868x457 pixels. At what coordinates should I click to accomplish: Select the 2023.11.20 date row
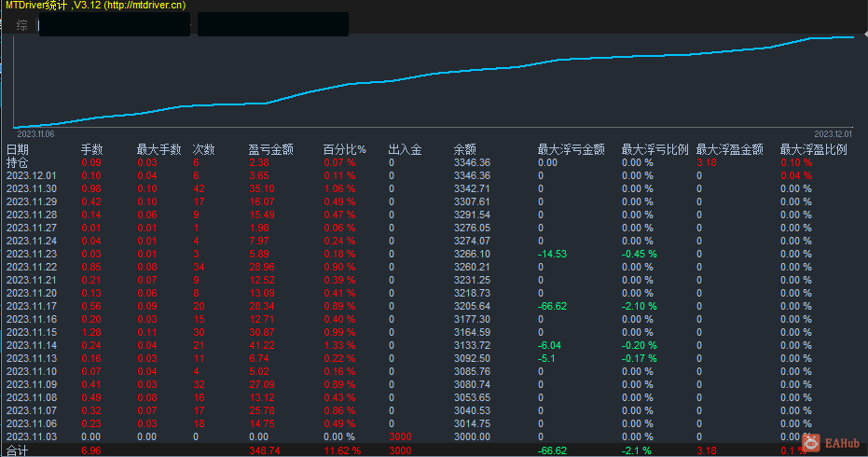tap(32, 293)
